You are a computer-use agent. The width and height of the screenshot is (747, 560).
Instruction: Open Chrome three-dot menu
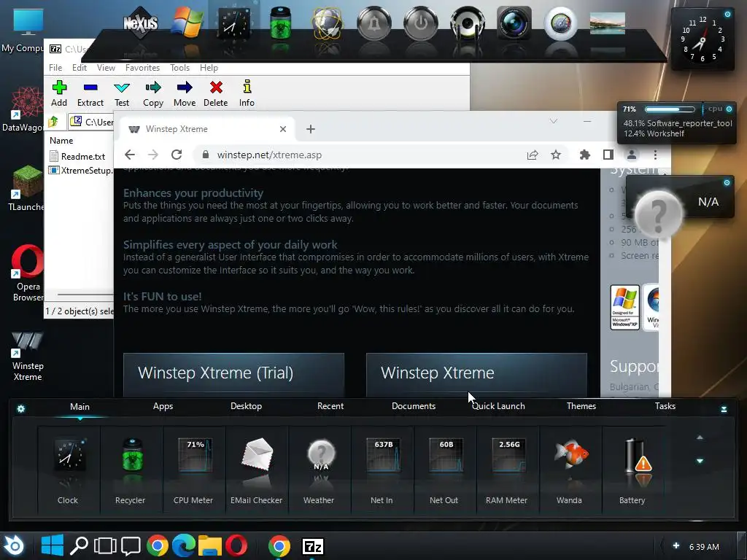[655, 155]
